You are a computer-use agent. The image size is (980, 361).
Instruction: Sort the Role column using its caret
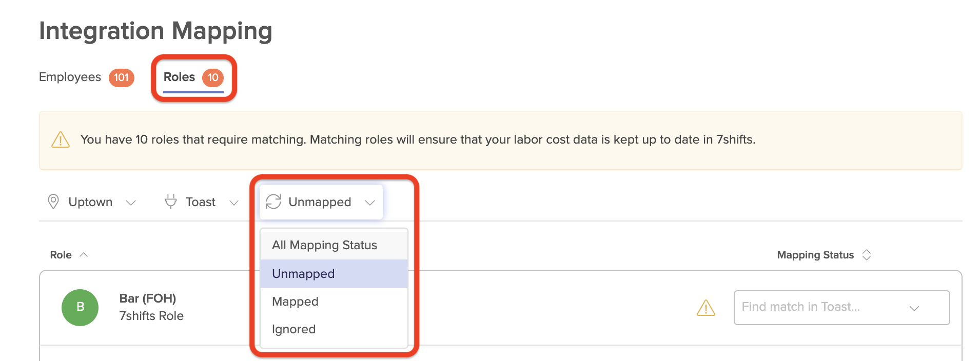(x=84, y=254)
